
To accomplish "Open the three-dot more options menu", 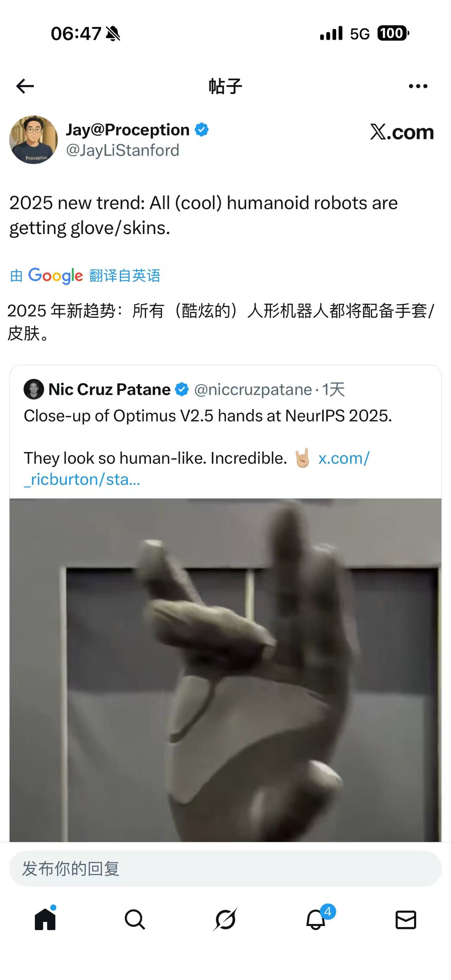I will (x=418, y=86).
